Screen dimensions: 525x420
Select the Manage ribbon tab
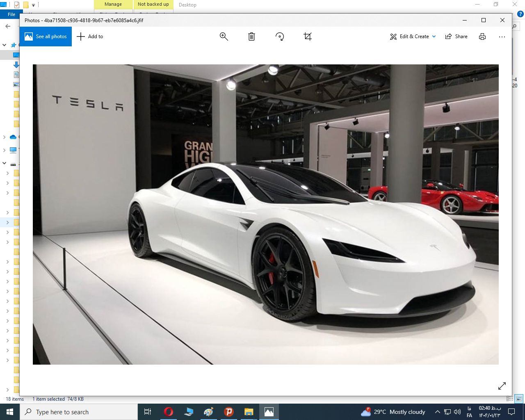(113, 5)
